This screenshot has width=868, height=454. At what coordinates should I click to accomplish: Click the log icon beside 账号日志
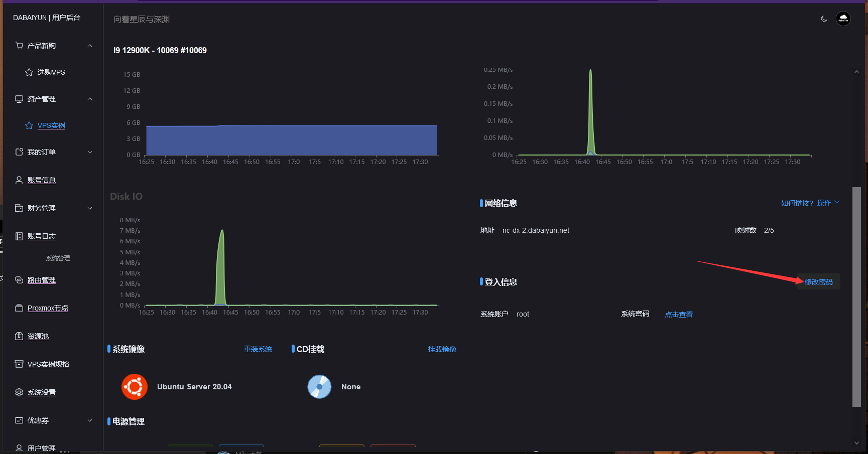19,236
